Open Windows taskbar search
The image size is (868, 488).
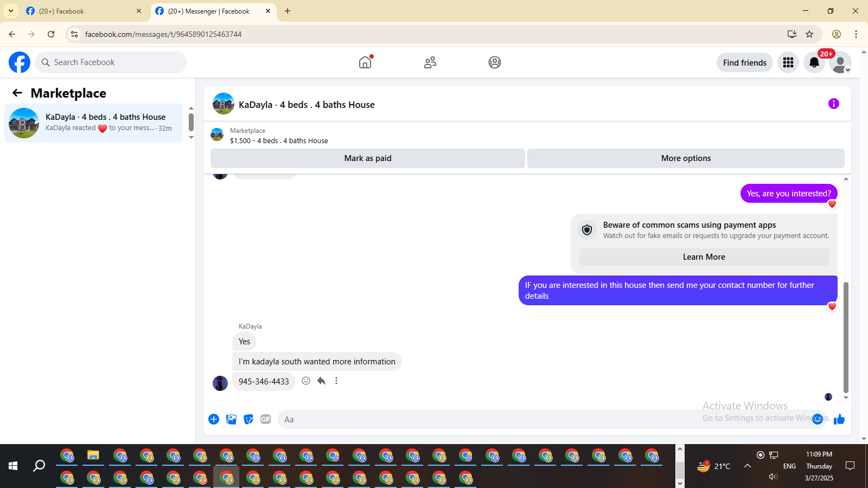[x=39, y=466]
